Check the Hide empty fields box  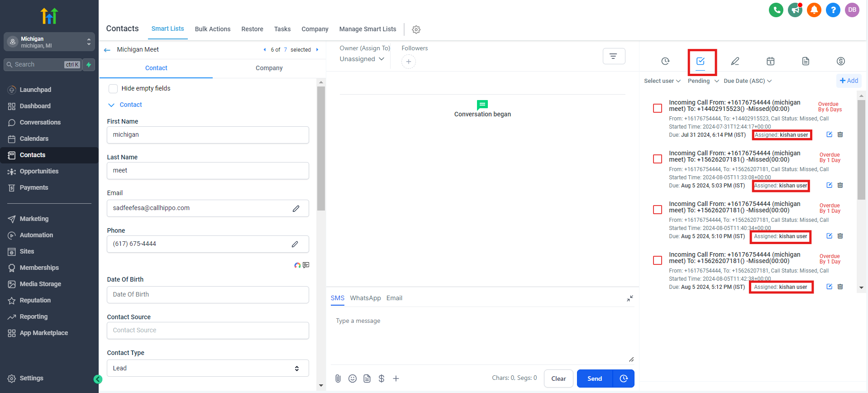pos(113,89)
